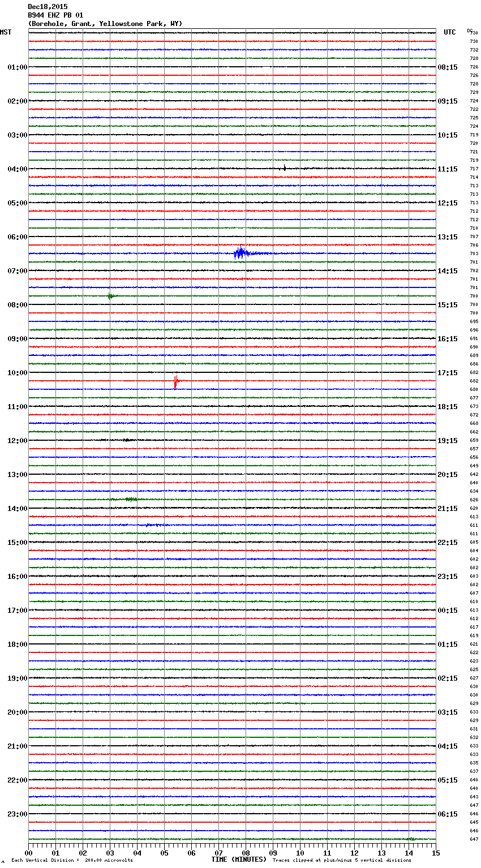This screenshot has width=481, height=868.
Task: Select the "15:15" UTC time label
Action: pyautogui.click(x=448, y=305)
